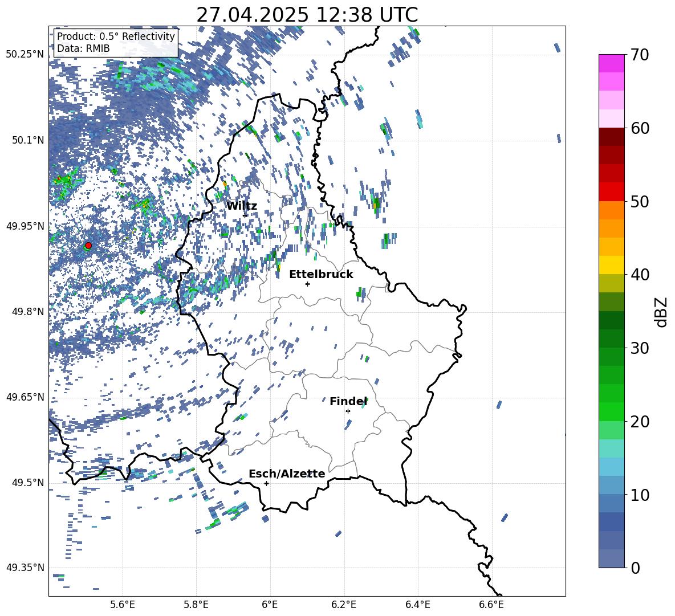Click the latitude label 49.35°N
The image size is (675, 616).
[25, 568]
